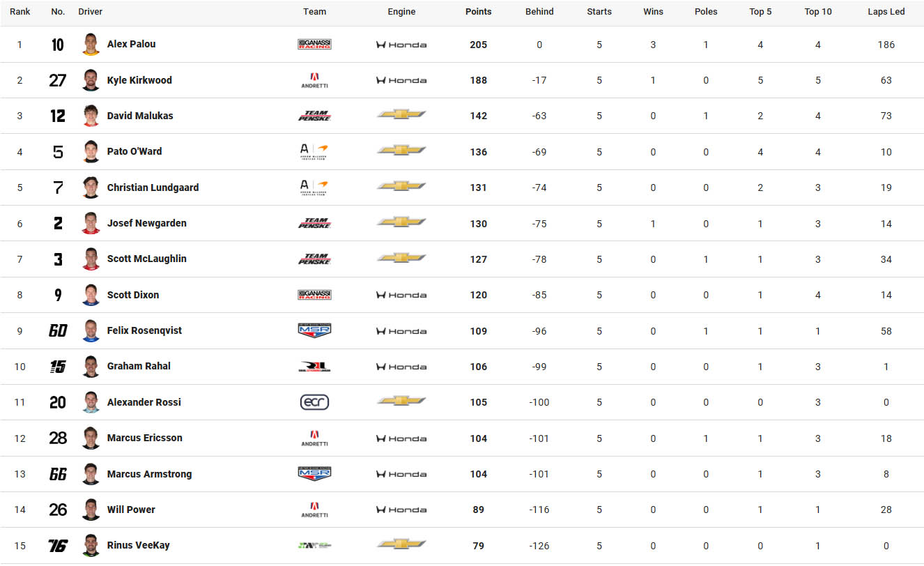Click the ECR team logo for Alexander Rossi
Screen dimensions: 924x566
tap(314, 402)
